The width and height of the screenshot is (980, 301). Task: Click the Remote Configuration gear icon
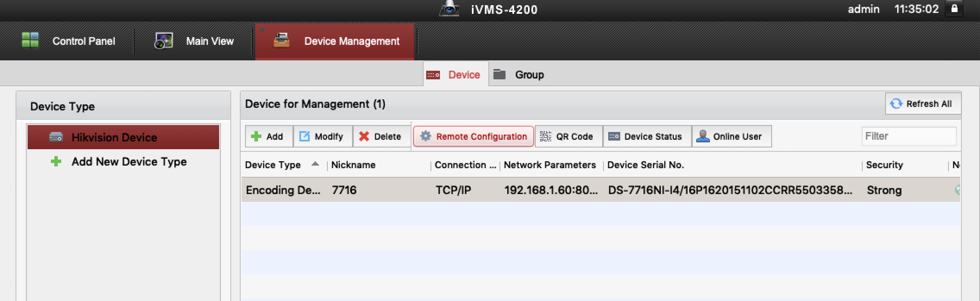426,136
